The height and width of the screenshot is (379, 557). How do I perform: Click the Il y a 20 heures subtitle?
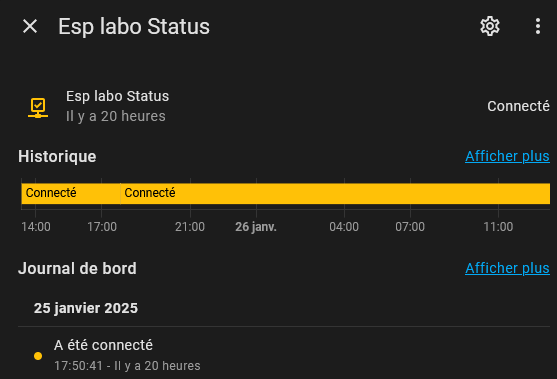(x=115, y=116)
